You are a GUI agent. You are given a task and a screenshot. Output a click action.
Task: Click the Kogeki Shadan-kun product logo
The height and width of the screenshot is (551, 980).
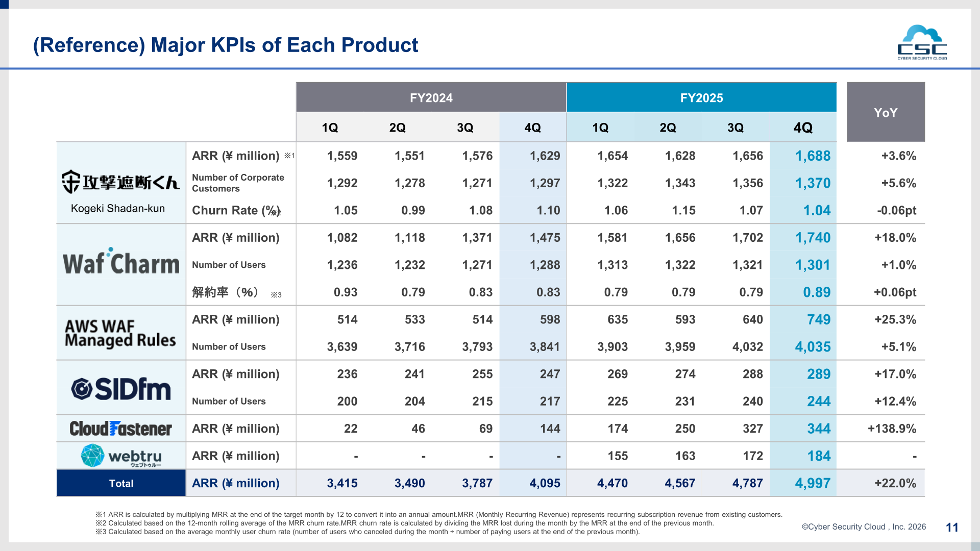tap(121, 182)
